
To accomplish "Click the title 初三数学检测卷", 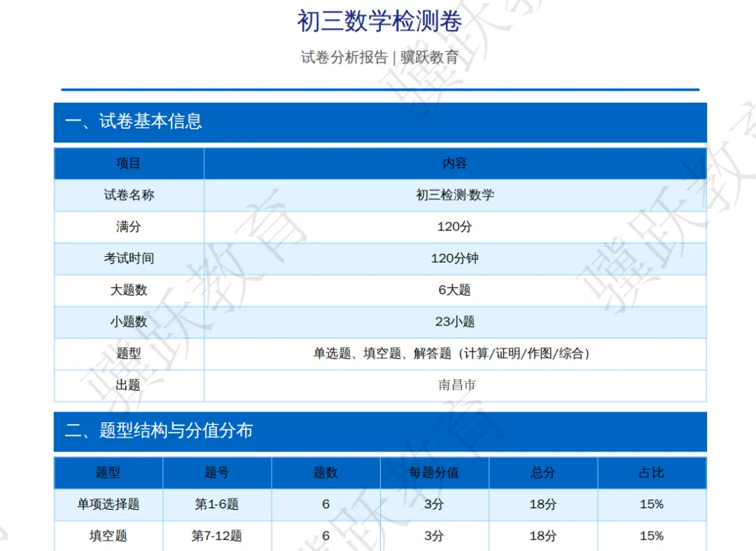I will 378,22.
